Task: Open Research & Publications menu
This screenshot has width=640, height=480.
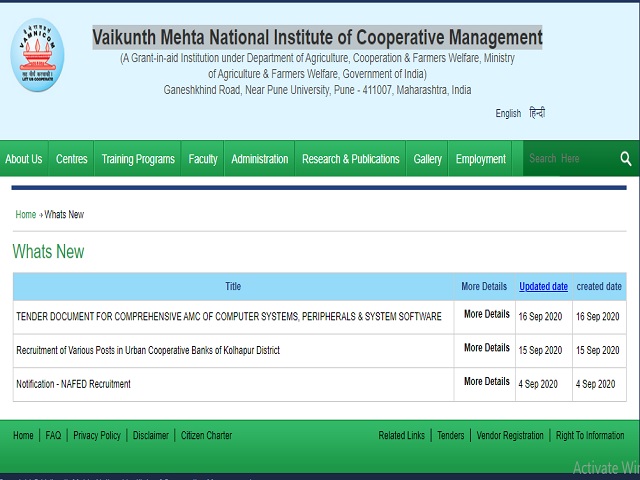Action: [351, 159]
